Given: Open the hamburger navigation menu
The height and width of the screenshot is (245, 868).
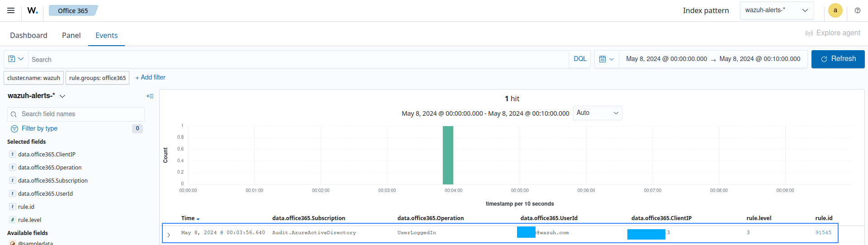Looking at the screenshot, I should click(x=11, y=10).
